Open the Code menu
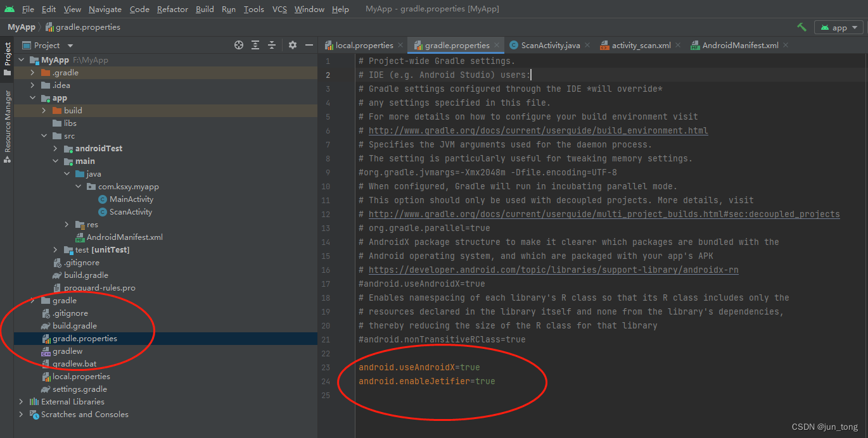Viewport: 868px width, 438px height. (139, 9)
